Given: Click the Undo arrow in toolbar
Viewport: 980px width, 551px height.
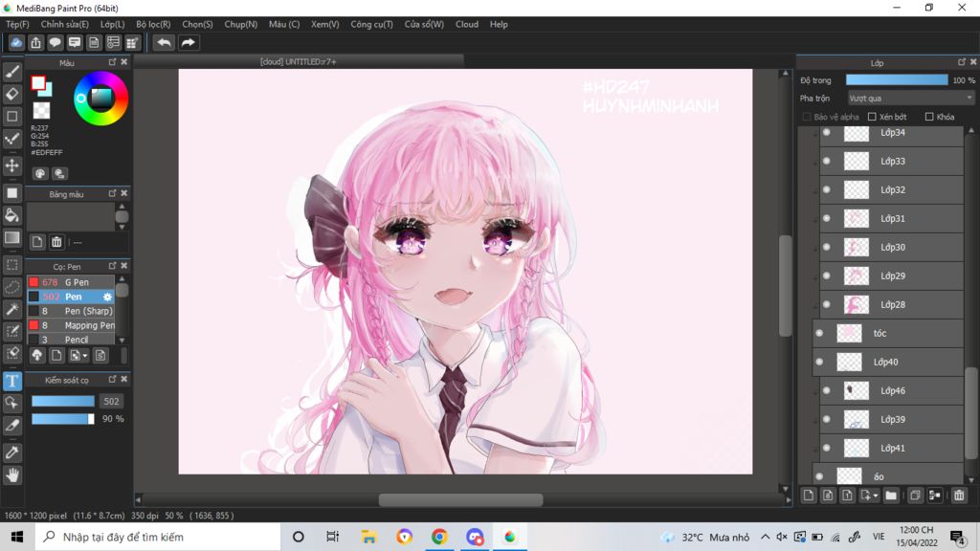Looking at the screenshot, I should (x=164, y=42).
